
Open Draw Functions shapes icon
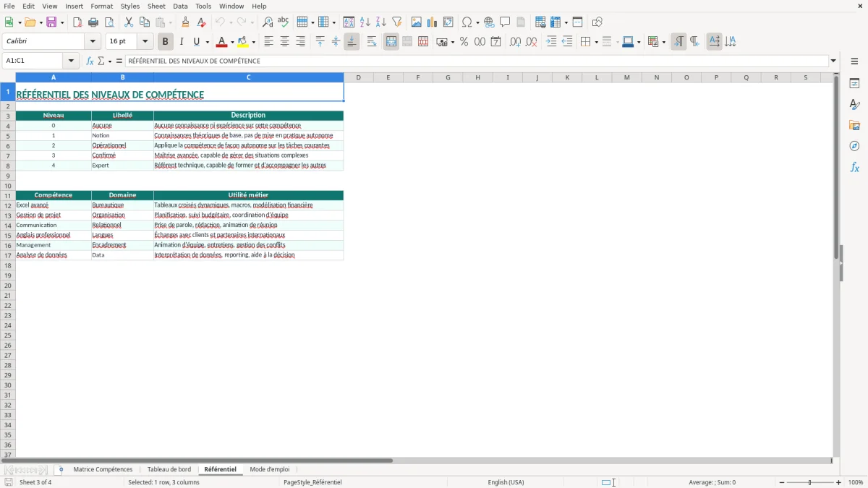tap(597, 22)
